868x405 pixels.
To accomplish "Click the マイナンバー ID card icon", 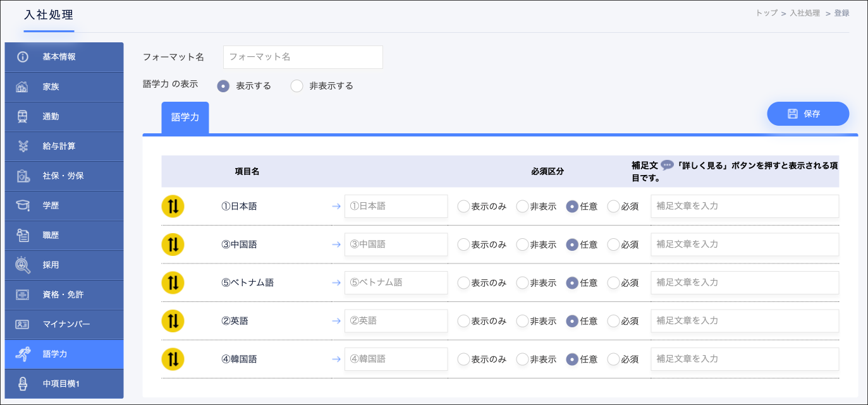I will 23,324.
